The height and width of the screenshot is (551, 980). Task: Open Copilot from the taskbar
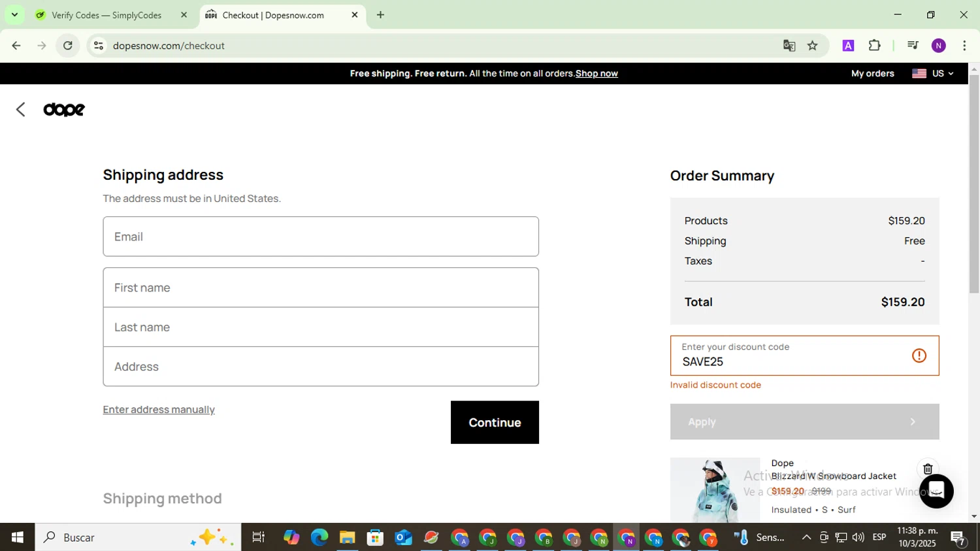[291, 537]
